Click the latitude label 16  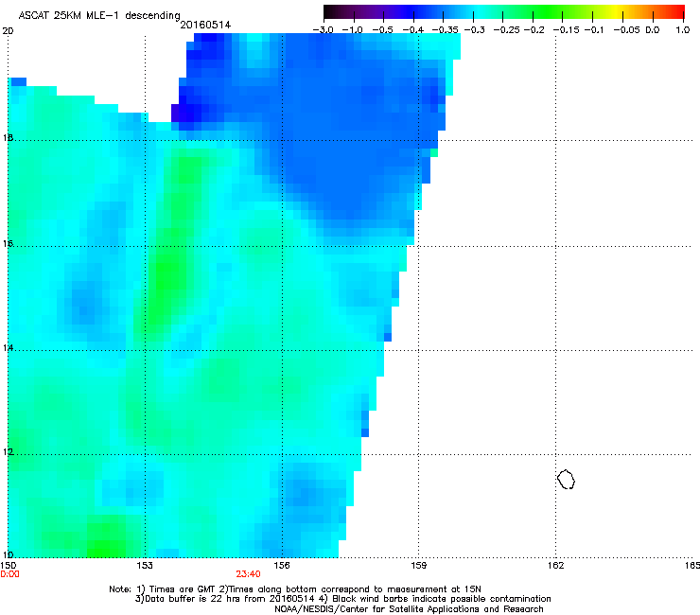8,244
